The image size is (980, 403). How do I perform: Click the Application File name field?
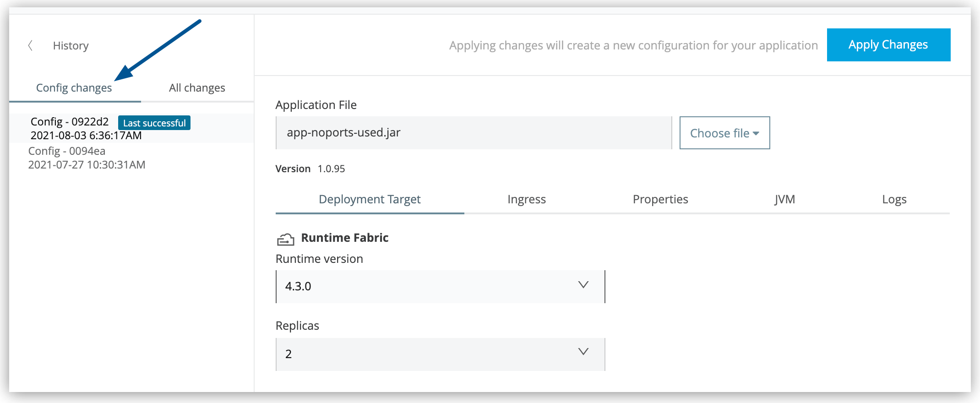pos(474,133)
